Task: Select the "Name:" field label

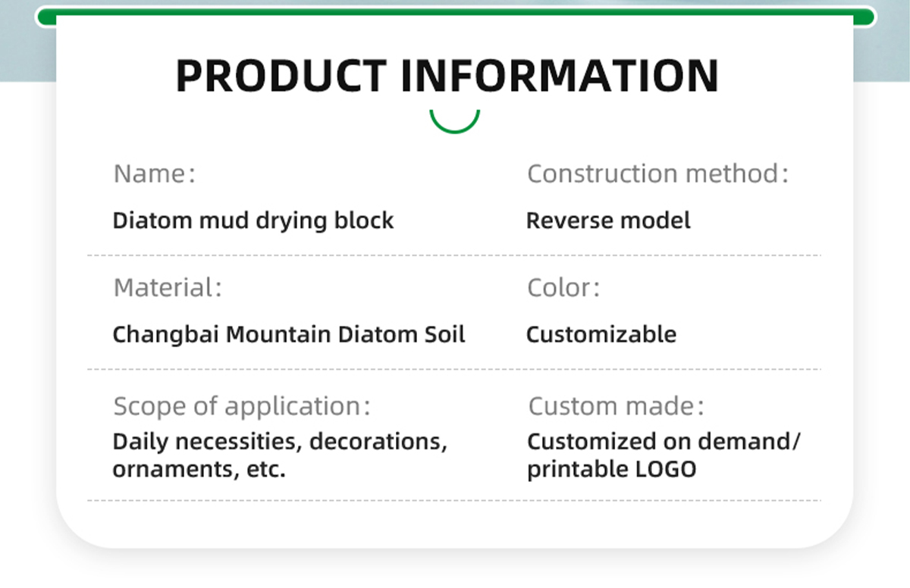Action: pos(155,174)
